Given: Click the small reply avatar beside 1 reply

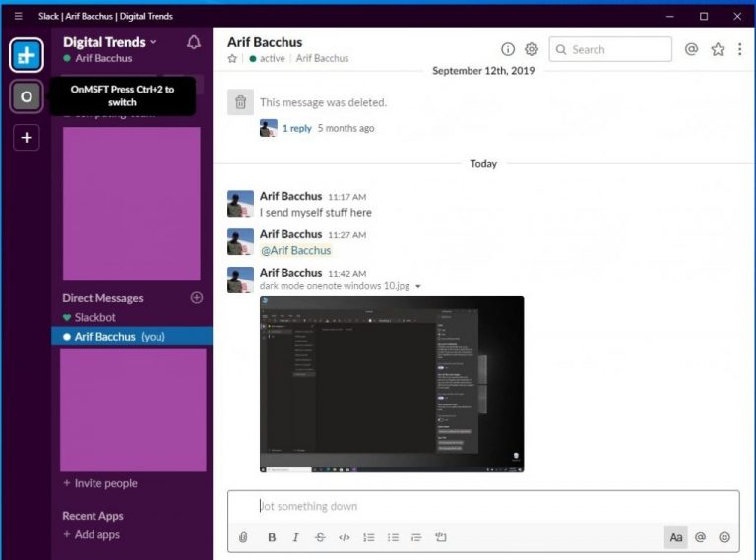Looking at the screenshot, I should (269, 128).
